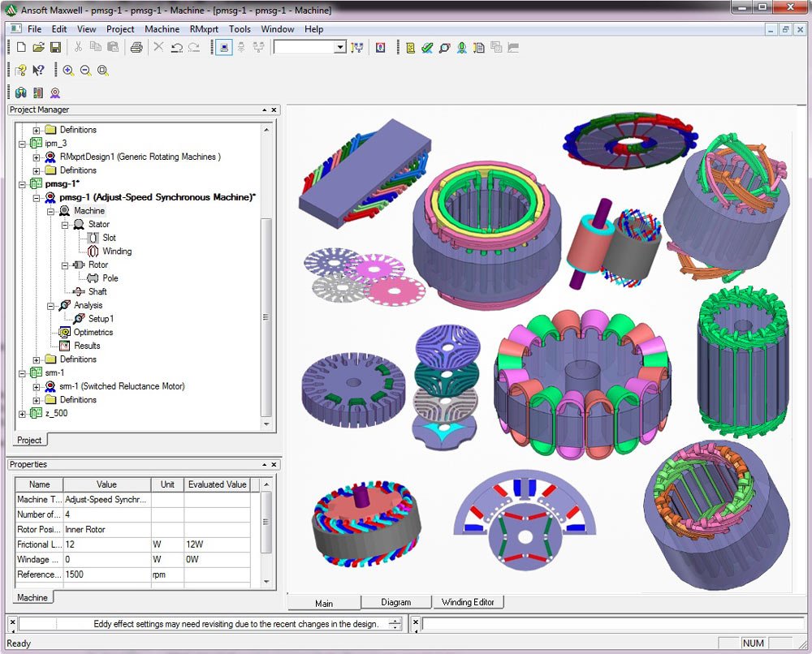Print using the printer icon
The height and width of the screenshot is (654, 812).
point(136,48)
